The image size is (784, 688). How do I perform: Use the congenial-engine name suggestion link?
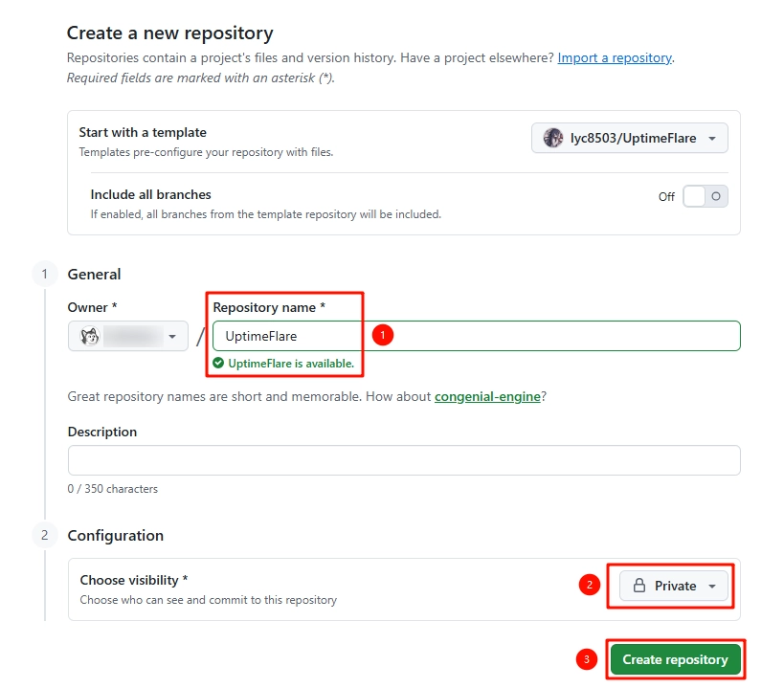point(487,396)
